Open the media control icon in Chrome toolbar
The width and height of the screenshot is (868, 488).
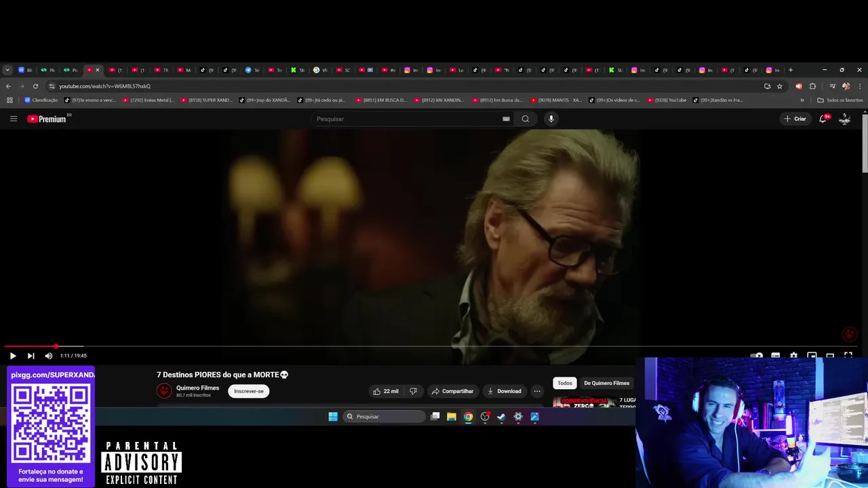[832, 86]
